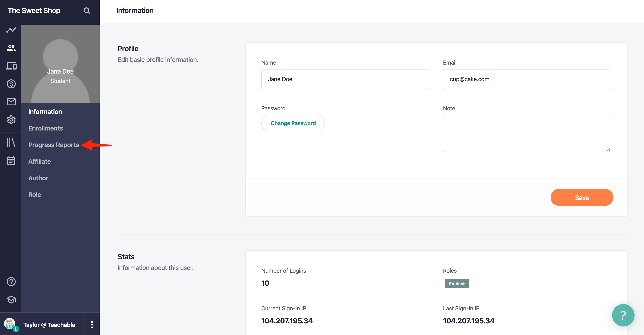Open the Help question mark sidebar icon
Viewport: 644px width, 335px height.
pyautogui.click(x=11, y=282)
